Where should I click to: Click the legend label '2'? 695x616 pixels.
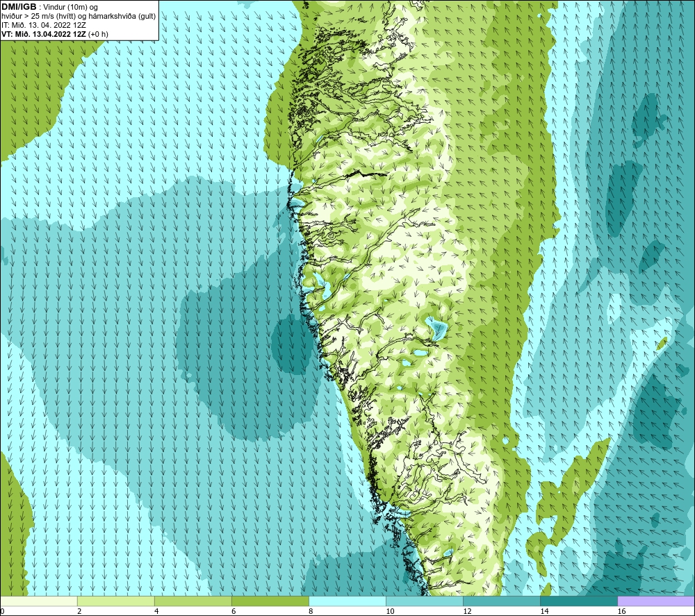(x=79, y=611)
